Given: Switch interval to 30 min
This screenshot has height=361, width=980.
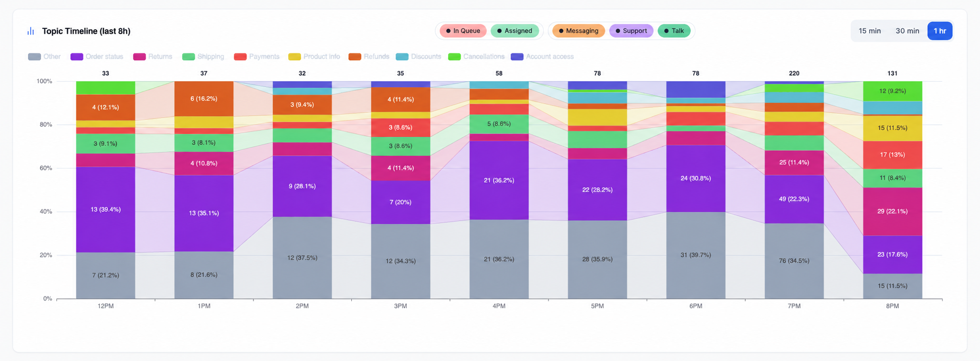Looking at the screenshot, I should (x=907, y=31).
